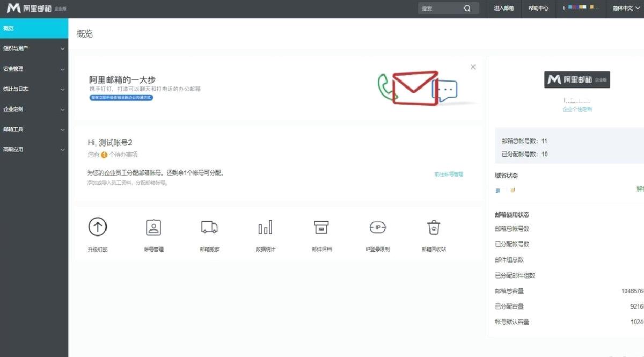This screenshot has height=357, width=644.
Task: Click the 升级钉邮 upward arrow icon
Action: [98, 227]
